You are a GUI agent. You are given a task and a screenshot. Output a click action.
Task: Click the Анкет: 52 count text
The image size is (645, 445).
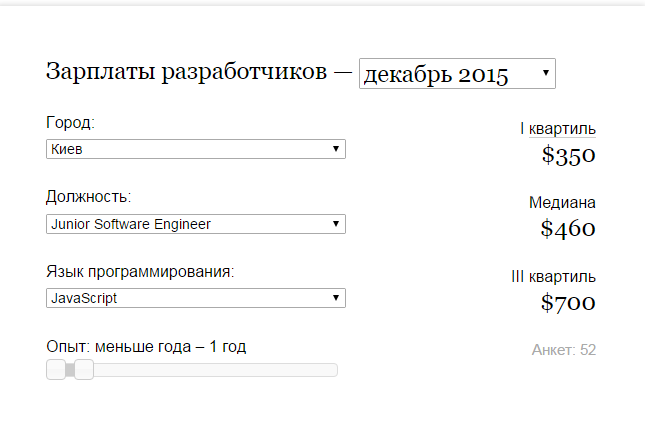point(564,350)
